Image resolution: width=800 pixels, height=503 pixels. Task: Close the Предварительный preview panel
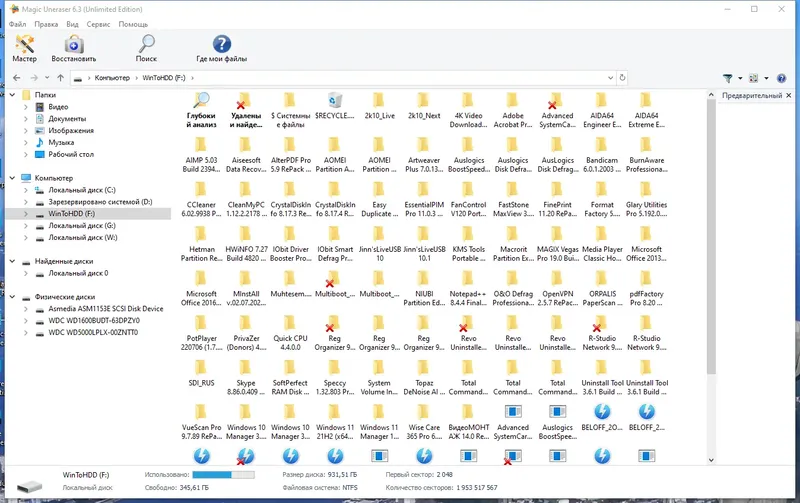pyautogui.click(x=789, y=95)
